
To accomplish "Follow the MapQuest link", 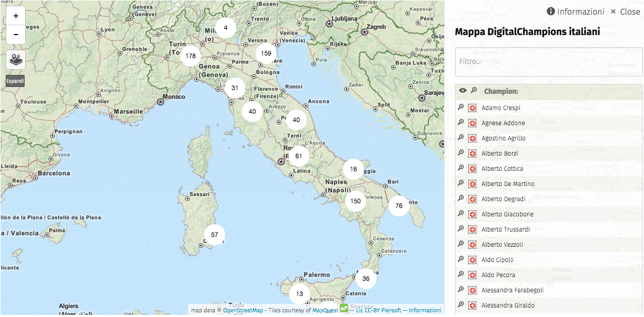I will point(325,310).
